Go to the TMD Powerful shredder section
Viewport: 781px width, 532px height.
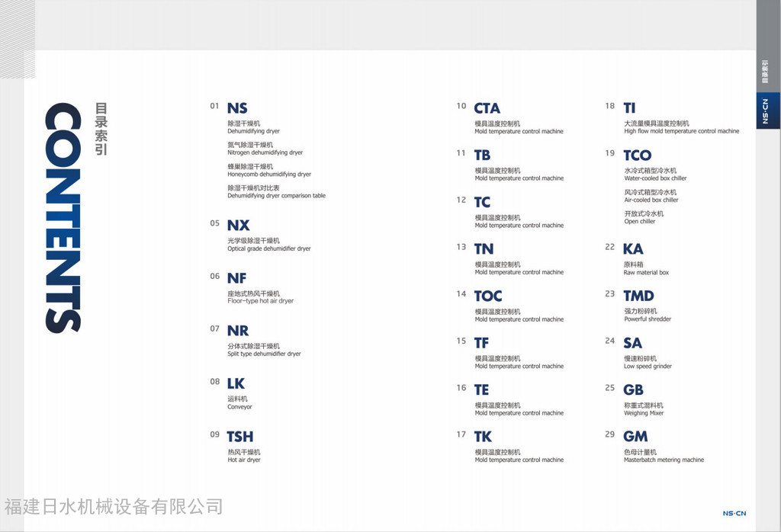tap(638, 296)
